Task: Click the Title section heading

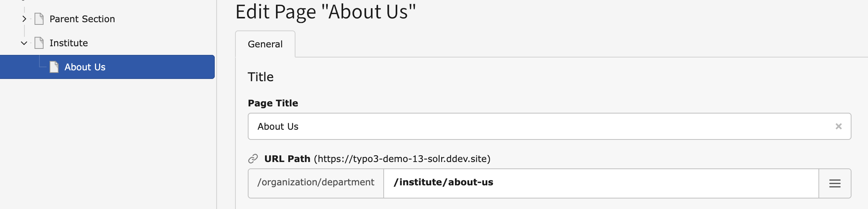Action: tap(261, 77)
